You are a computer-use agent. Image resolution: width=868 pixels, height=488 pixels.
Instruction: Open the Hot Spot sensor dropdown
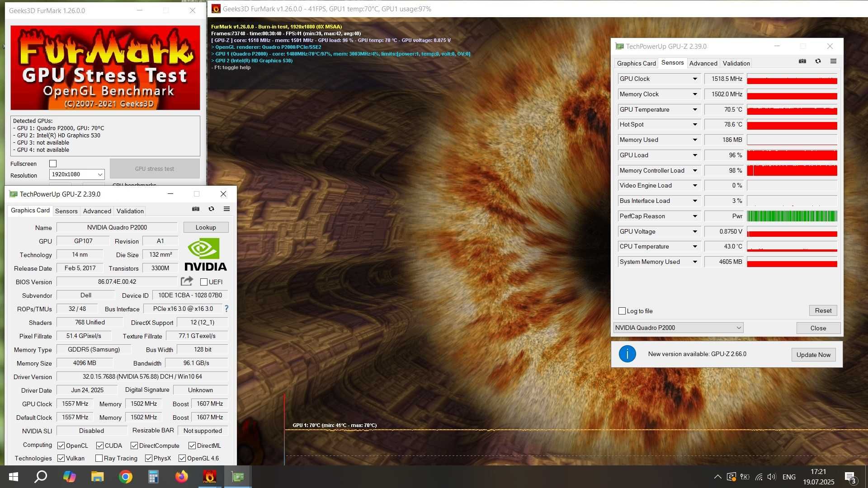tap(695, 124)
